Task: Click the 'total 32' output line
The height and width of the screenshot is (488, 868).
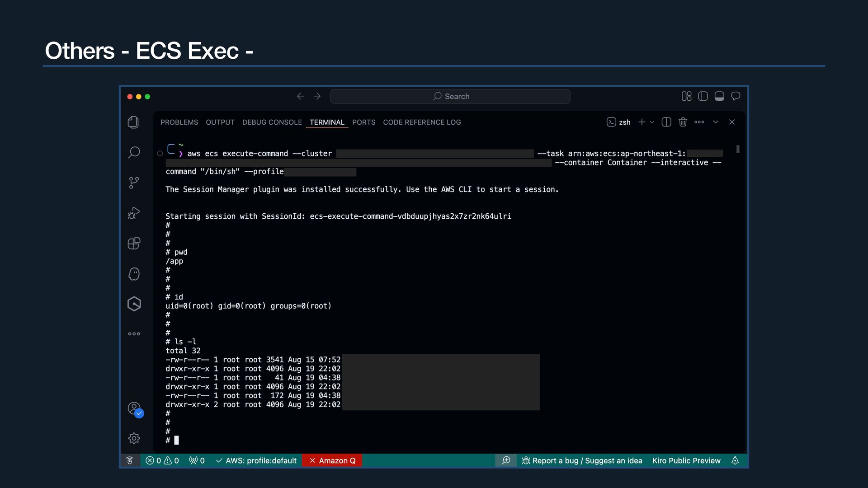Action: [183, 351]
